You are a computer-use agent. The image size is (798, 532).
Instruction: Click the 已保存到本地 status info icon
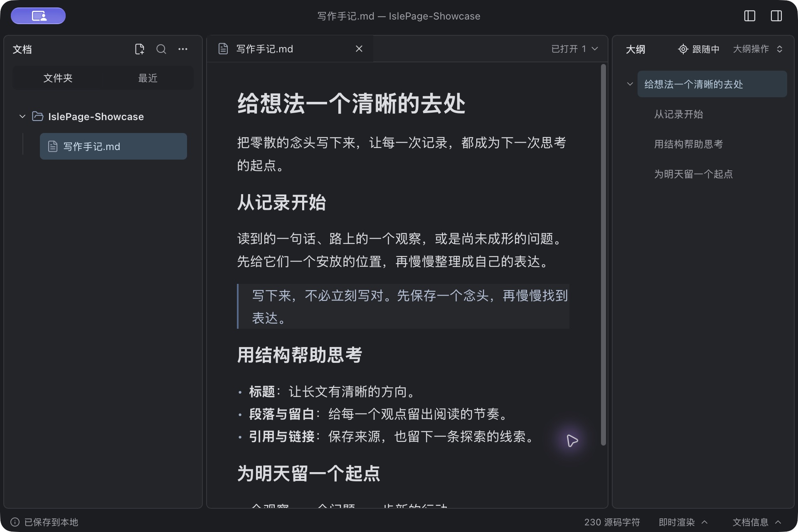15,522
